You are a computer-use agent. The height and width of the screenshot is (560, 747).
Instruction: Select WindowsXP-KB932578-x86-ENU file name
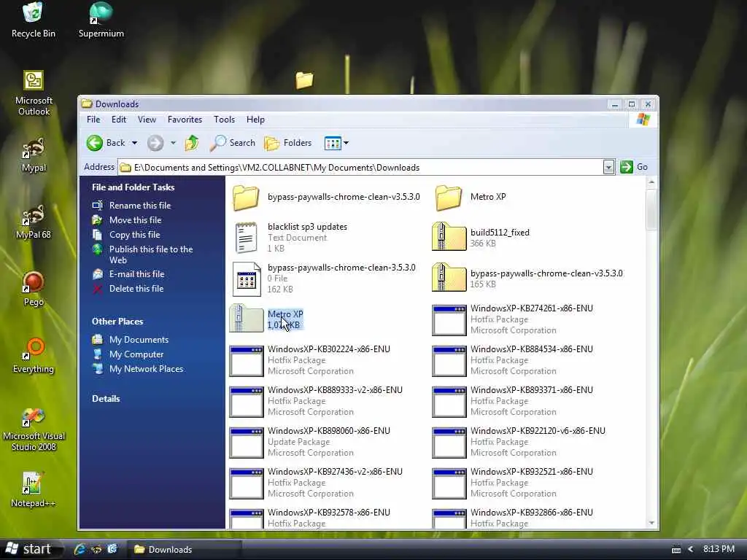329,513
